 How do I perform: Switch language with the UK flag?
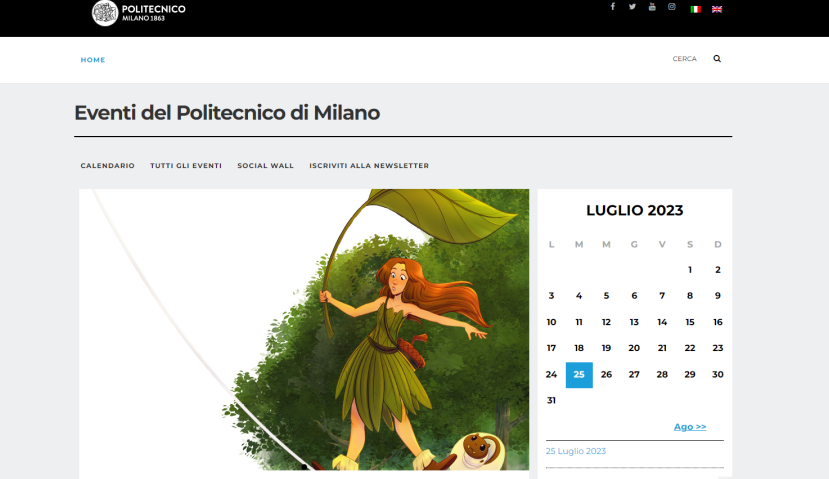[x=717, y=9]
